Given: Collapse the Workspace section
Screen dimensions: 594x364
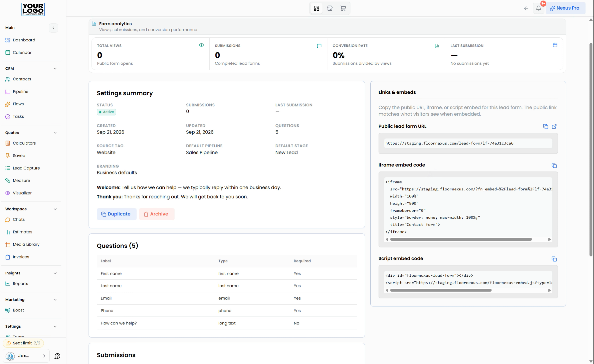Looking at the screenshot, I should [55, 209].
